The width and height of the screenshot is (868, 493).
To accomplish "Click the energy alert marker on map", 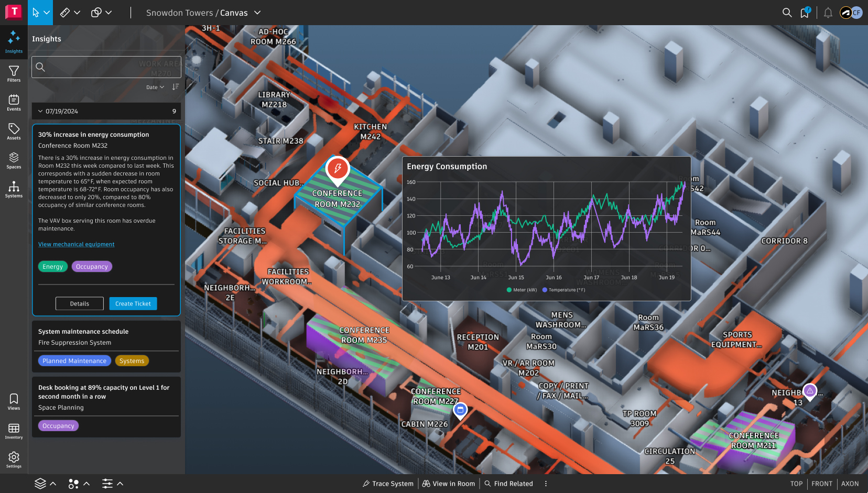I will 338,169.
